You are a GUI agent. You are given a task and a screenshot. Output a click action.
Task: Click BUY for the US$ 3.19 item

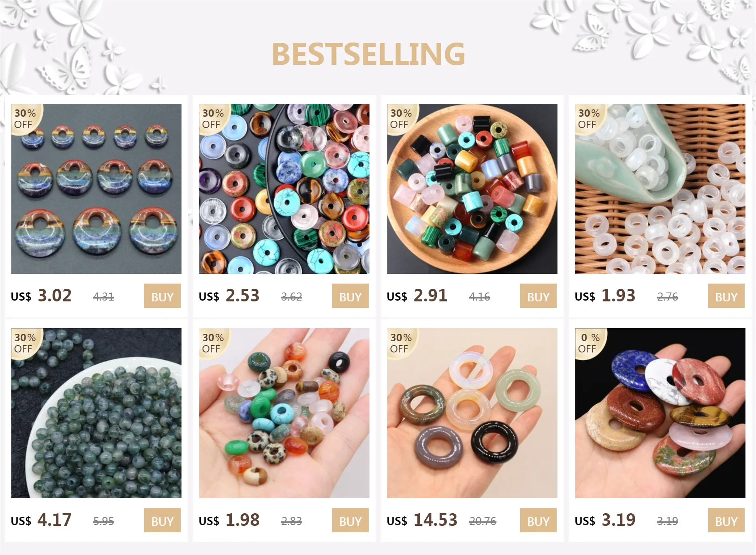coord(726,521)
